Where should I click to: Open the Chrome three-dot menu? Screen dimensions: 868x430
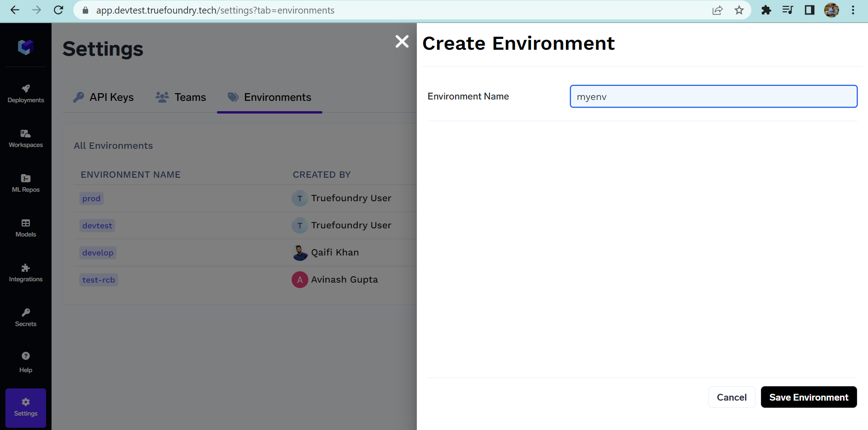[853, 10]
